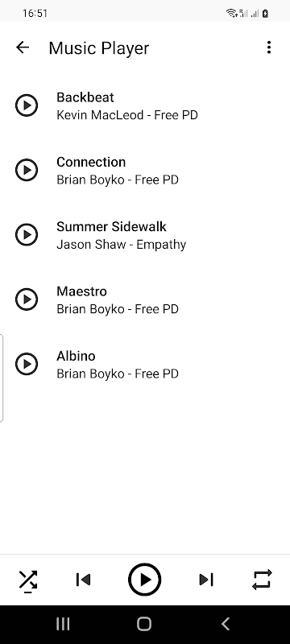Viewport: 290px width, 644px height.
Task: Tap the Albino song title
Action: click(76, 356)
